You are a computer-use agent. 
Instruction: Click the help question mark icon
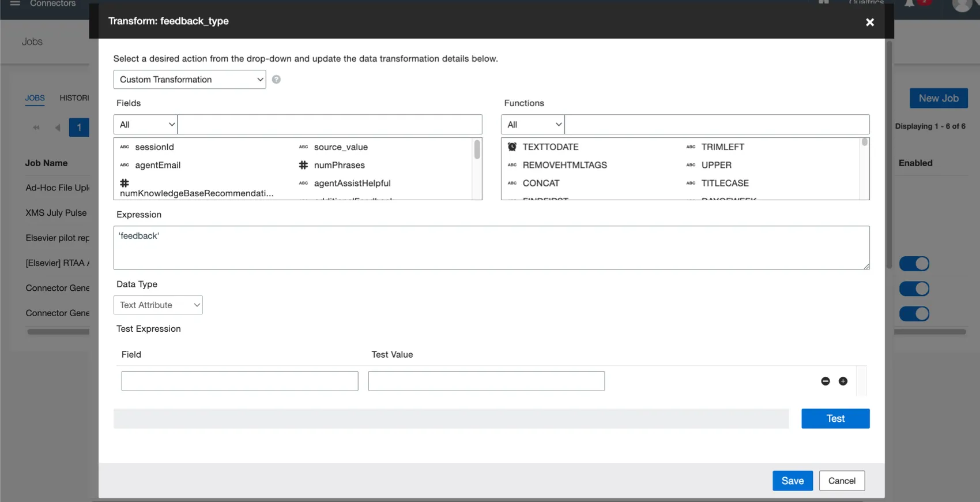point(276,80)
